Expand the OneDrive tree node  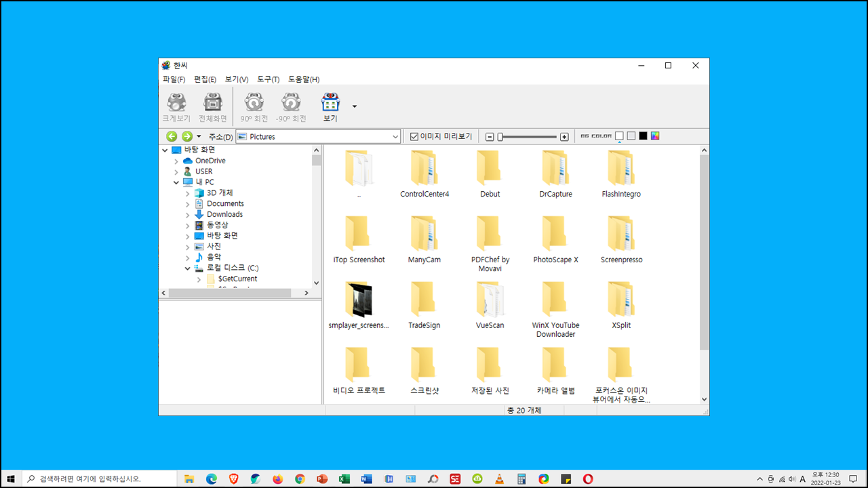pyautogui.click(x=176, y=161)
